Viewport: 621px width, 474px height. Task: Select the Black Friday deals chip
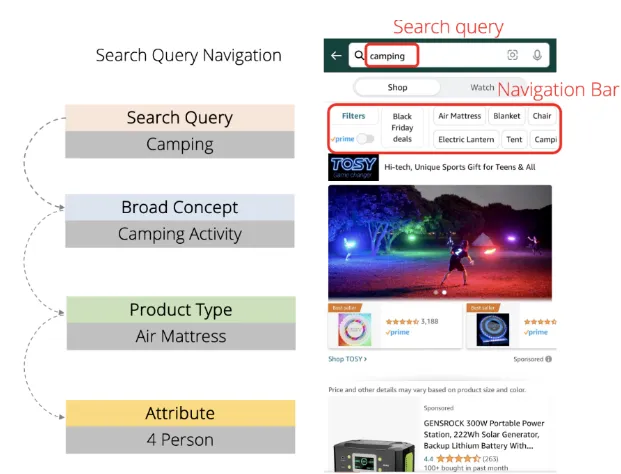pos(402,128)
